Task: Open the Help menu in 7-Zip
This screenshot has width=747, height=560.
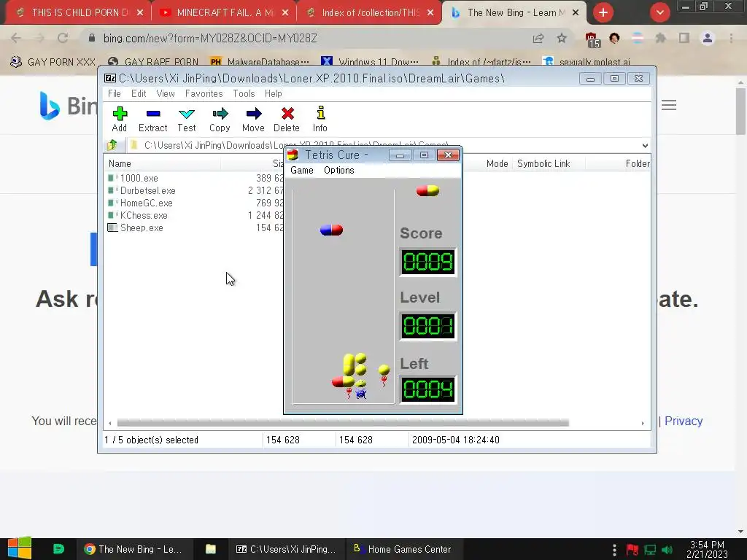Action: click(274, 93)
